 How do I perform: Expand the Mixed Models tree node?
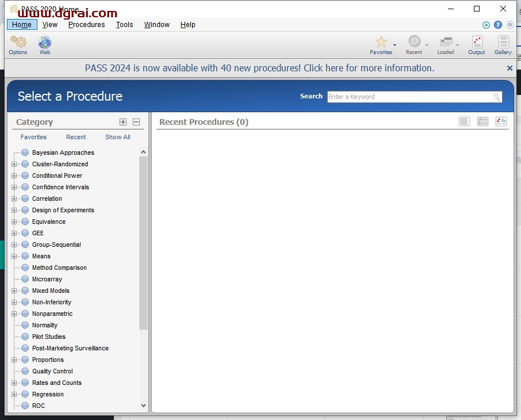(x=14, y=291)
